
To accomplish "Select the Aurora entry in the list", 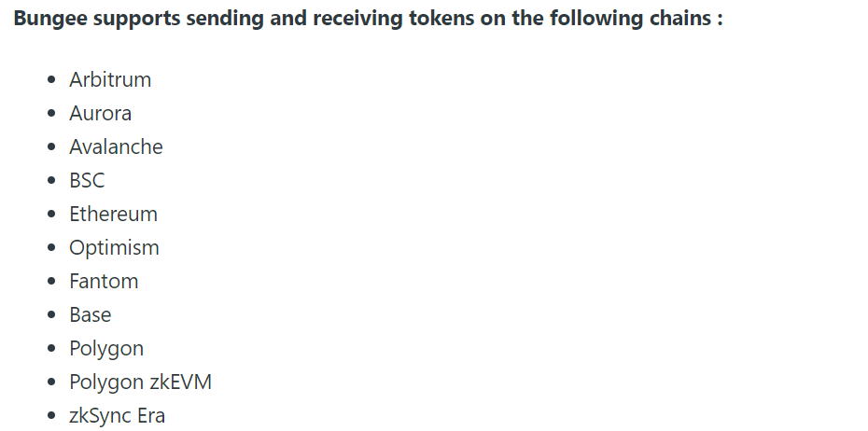I will pos(100,114).
